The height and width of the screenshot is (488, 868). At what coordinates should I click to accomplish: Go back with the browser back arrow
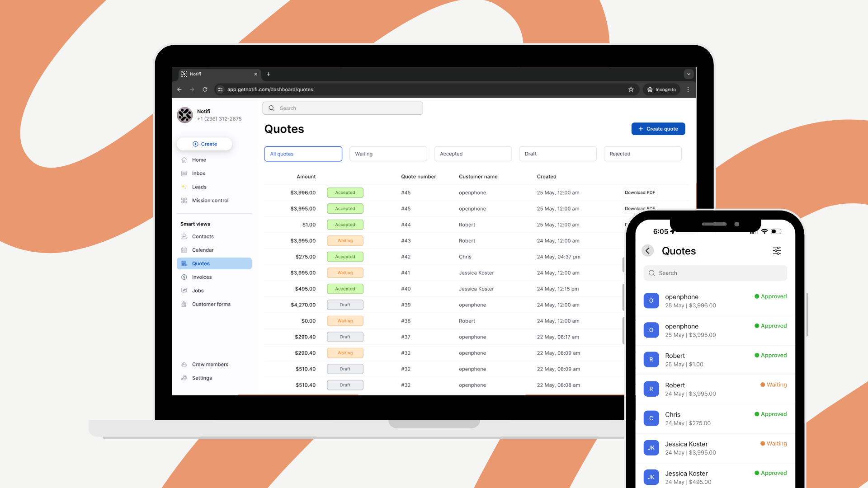179,89
